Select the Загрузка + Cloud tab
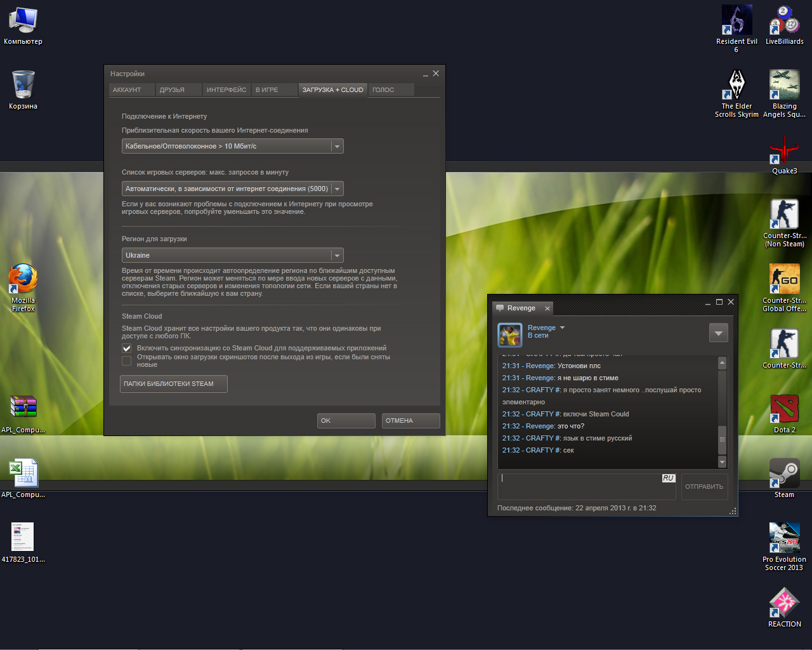 click(x=333, y=90)
